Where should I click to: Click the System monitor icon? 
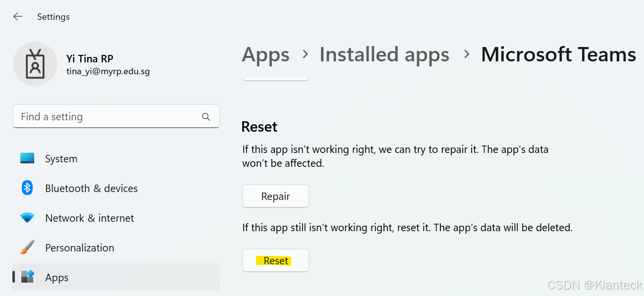coord(27,158)
